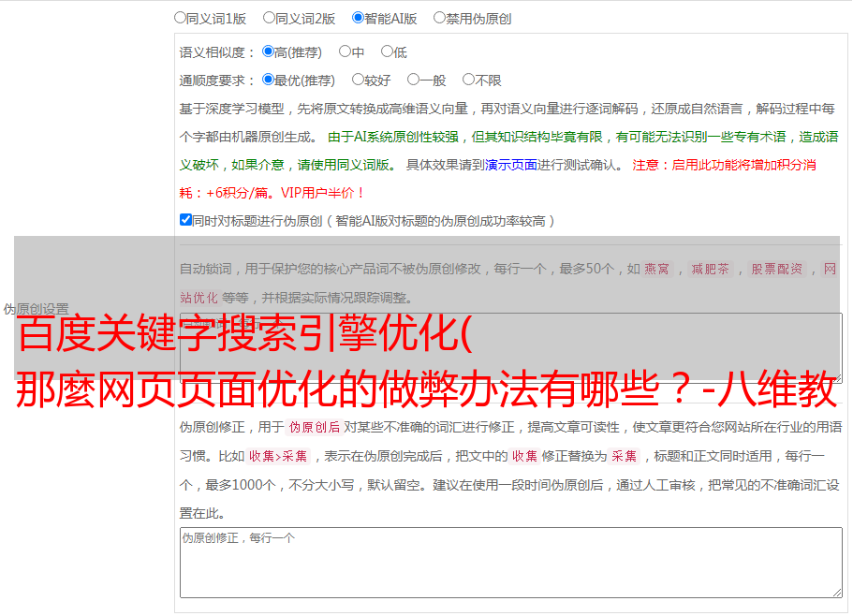853x616 pixels.
Task: Select 禁用伪原创 radio option
Action: click(x=439, y=18)
